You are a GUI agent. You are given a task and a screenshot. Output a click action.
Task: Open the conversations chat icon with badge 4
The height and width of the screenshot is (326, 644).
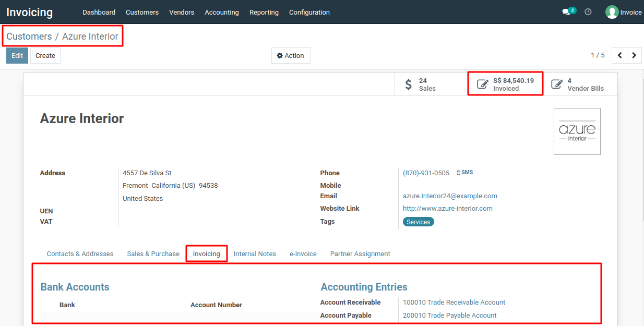[568, 11]
